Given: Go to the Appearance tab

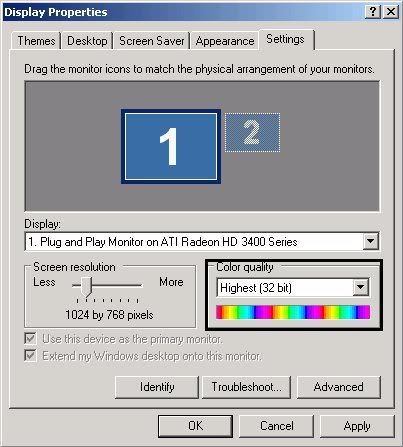Looking at the screenshot, I should (x=225, y=41).
